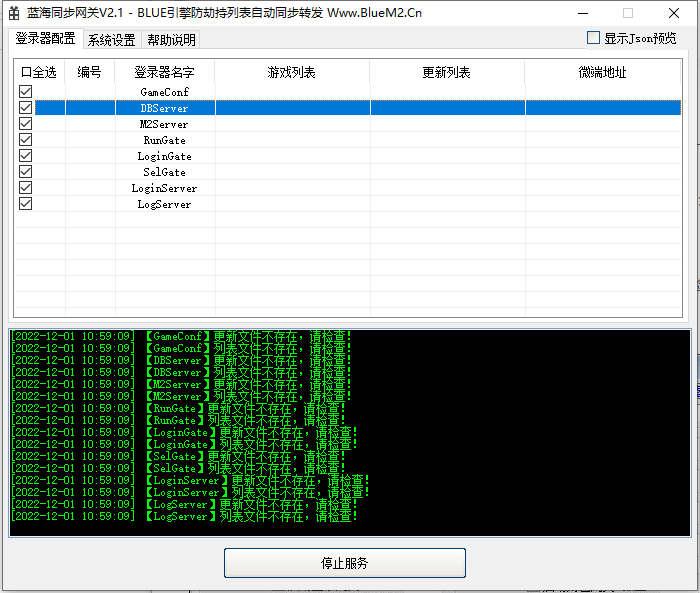Close the 蓝海同步网关 window

pos(674,13)
